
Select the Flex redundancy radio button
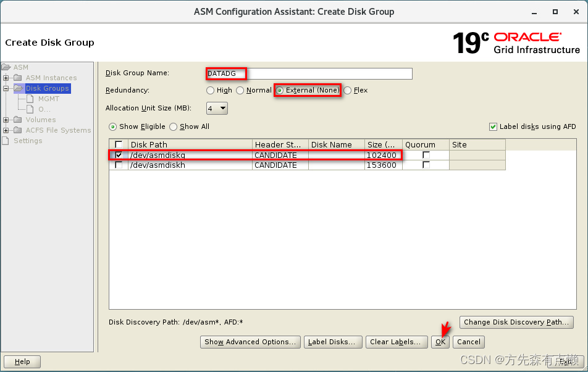pos(348,90)
